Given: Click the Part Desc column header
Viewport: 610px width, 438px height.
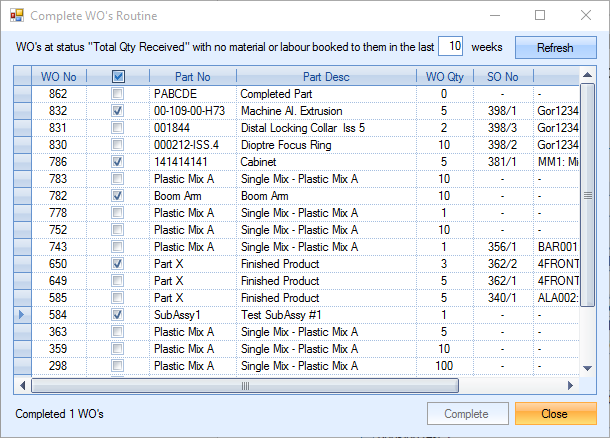Looking at the screenshot, I should 326,76.
